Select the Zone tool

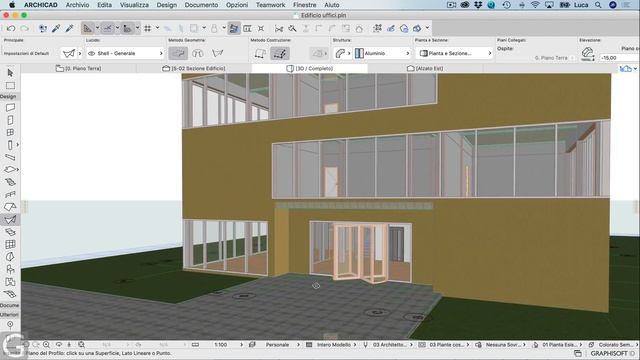point(10,282)
